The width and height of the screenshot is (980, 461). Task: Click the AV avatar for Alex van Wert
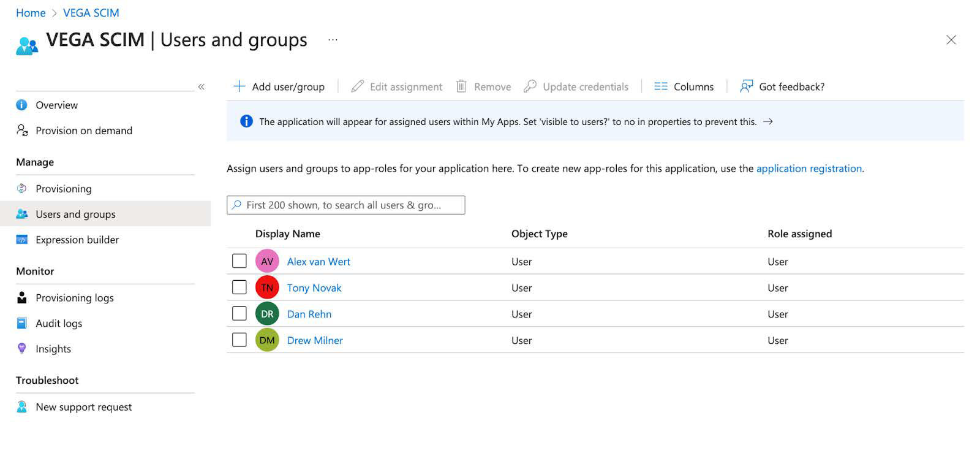267,261
